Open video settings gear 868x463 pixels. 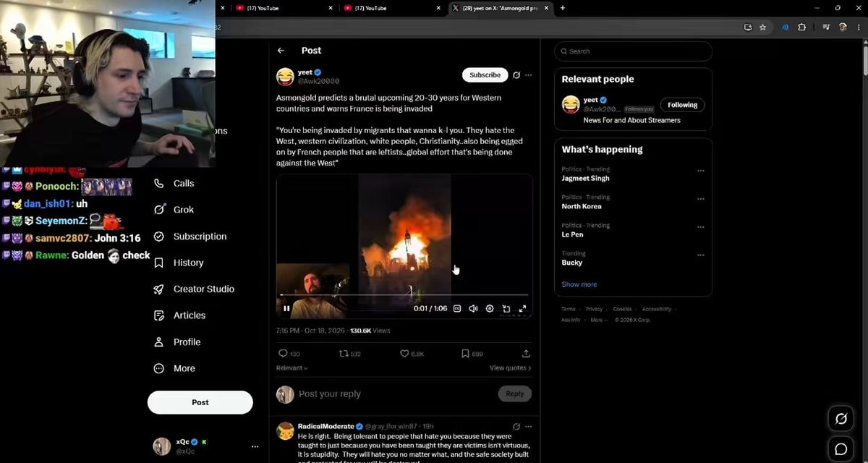(490, 308)
